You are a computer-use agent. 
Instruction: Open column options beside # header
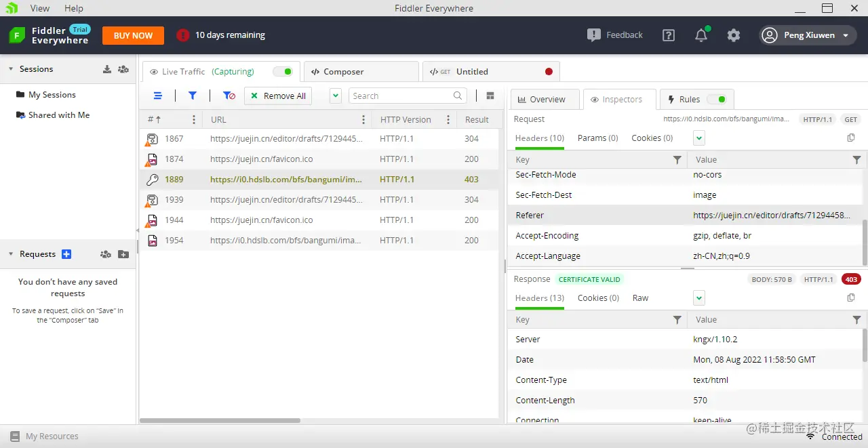(194, 120)
